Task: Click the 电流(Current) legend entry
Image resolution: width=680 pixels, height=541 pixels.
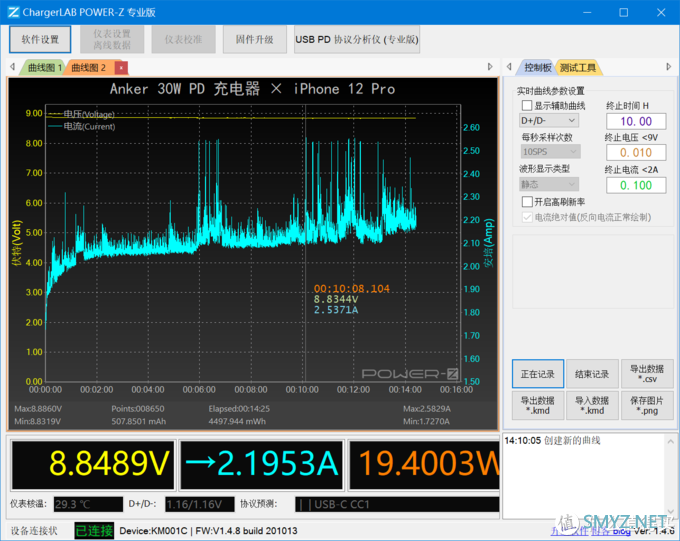Action: coord(81,126)
